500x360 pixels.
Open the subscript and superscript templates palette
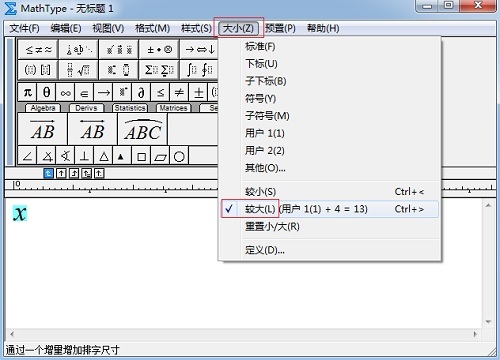[x=119, y=70]
